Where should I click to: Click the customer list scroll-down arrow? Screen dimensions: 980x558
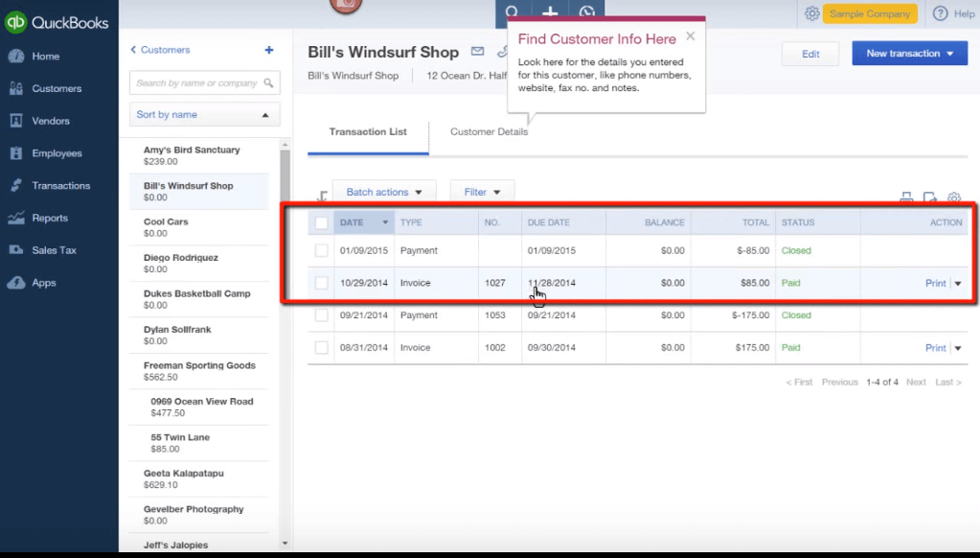285,544
